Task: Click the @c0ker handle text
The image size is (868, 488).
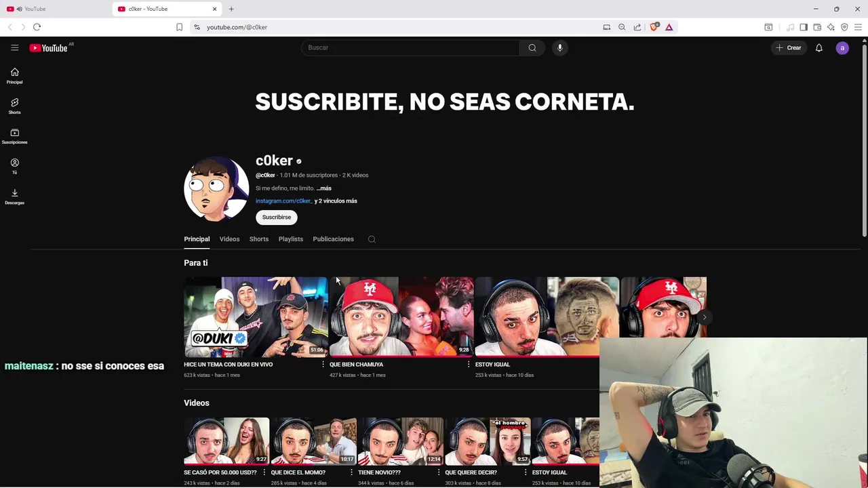Action: click(265, 176)
